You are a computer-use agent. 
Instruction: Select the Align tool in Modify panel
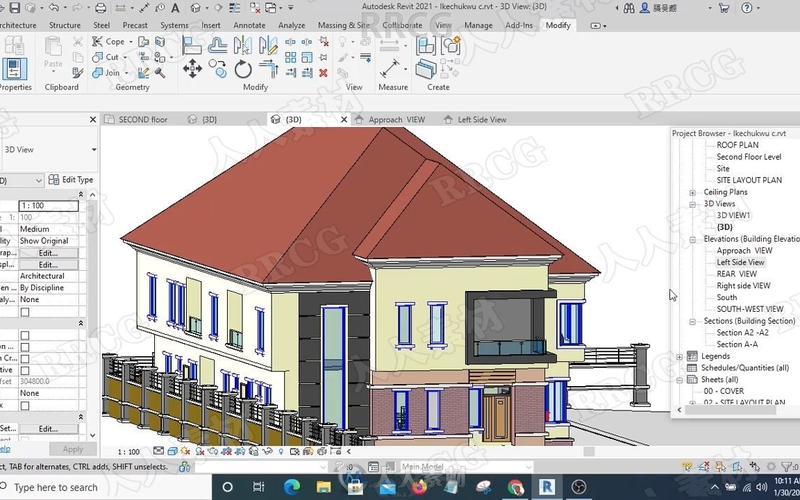coord(191,45)
